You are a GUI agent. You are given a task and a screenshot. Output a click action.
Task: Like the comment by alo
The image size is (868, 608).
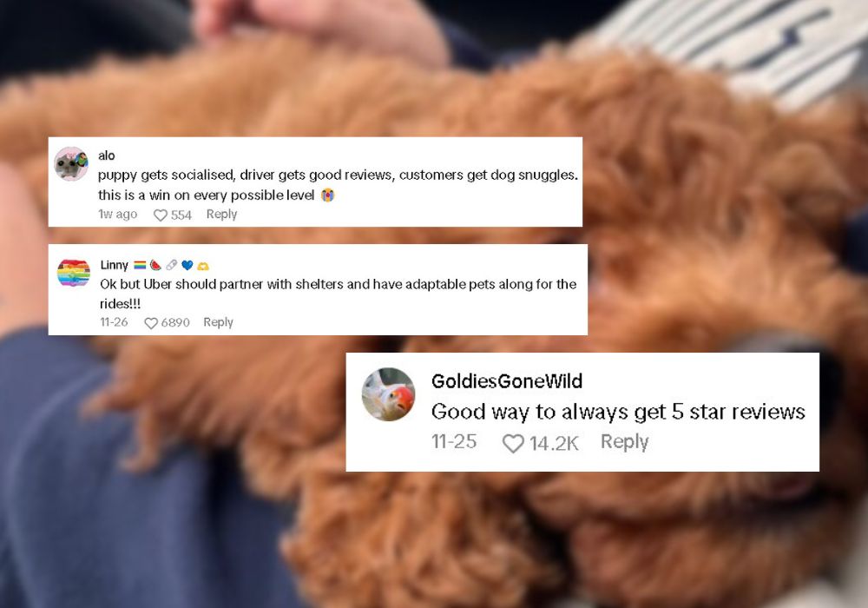160,215
